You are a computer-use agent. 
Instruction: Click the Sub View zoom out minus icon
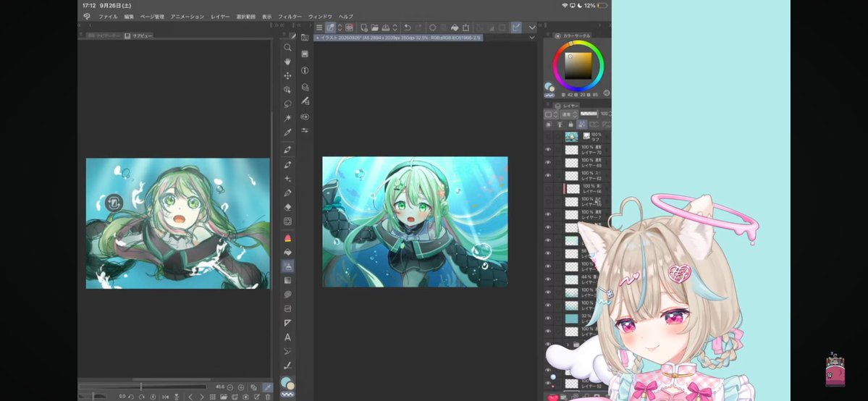[229, 387]
